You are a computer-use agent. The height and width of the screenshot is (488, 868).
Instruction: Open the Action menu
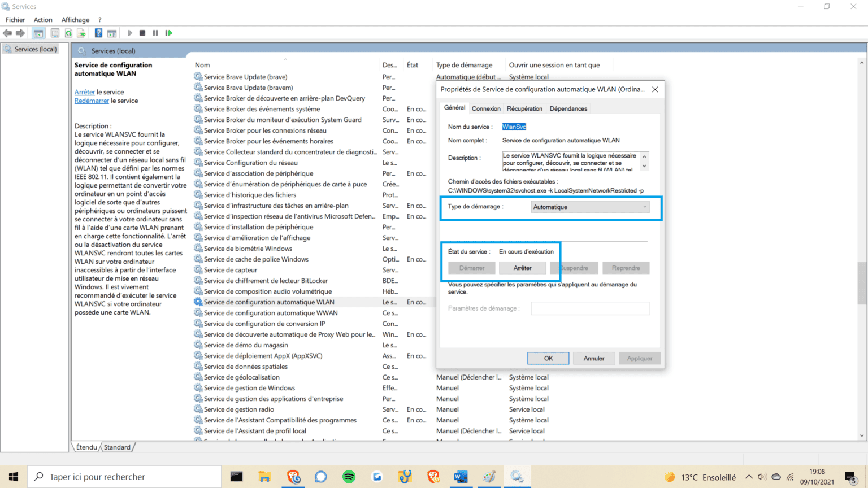[43, 20]
